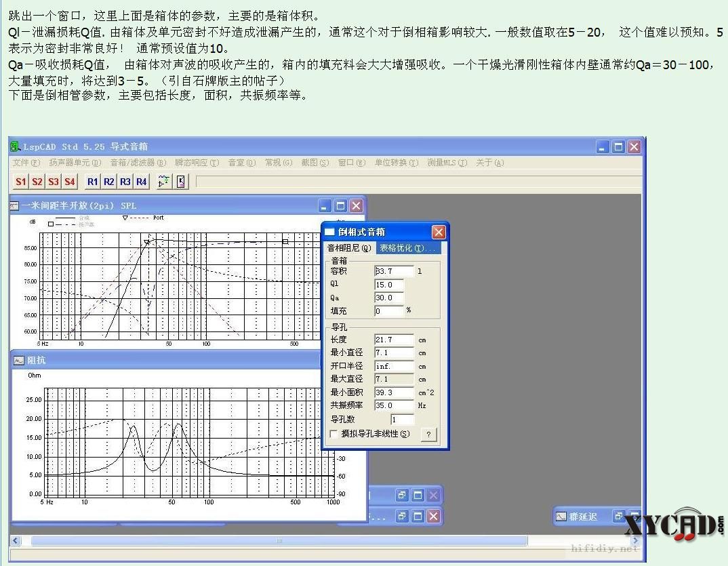Enable 模拟导孔非线性 checkbox
This screenshot has width=728, height=566.
coord(333,434)
